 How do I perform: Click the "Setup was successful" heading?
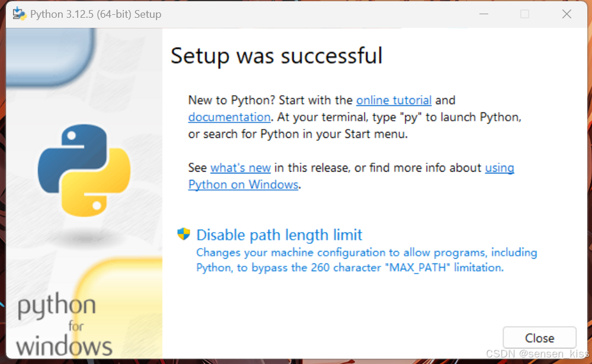tap(277, 56)
